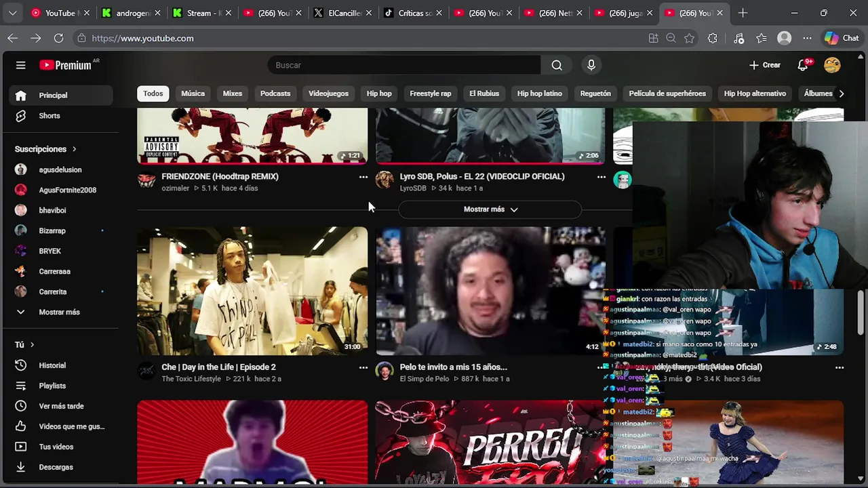The width and height of the screenshot is (868, 488).
Task: Open options for Lyro SDB, Polus video
Action: point(601,177)
